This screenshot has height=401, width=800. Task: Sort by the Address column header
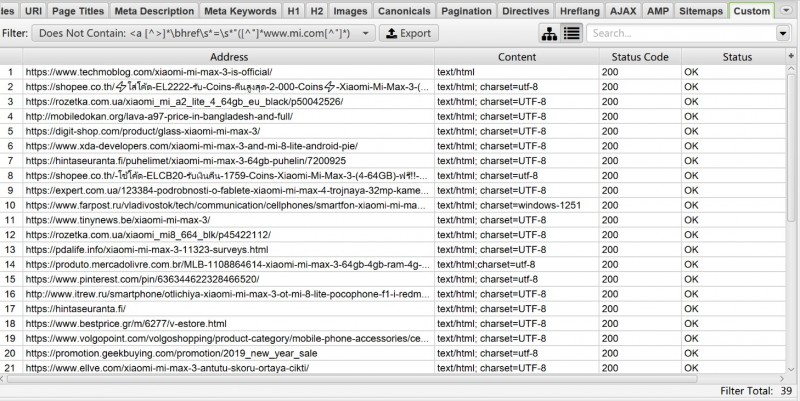pos(229,57)
